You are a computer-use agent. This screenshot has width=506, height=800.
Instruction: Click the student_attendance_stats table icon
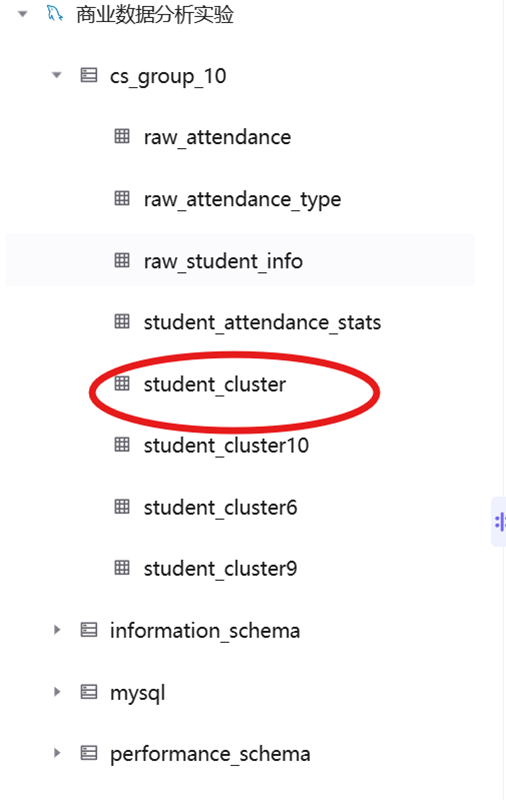tap(122, 321)
